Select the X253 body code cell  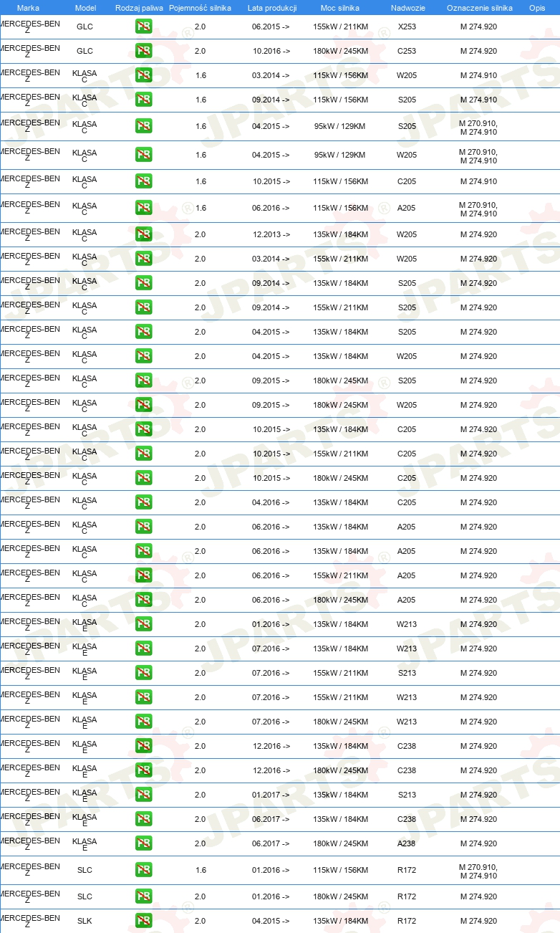[407, 27]
